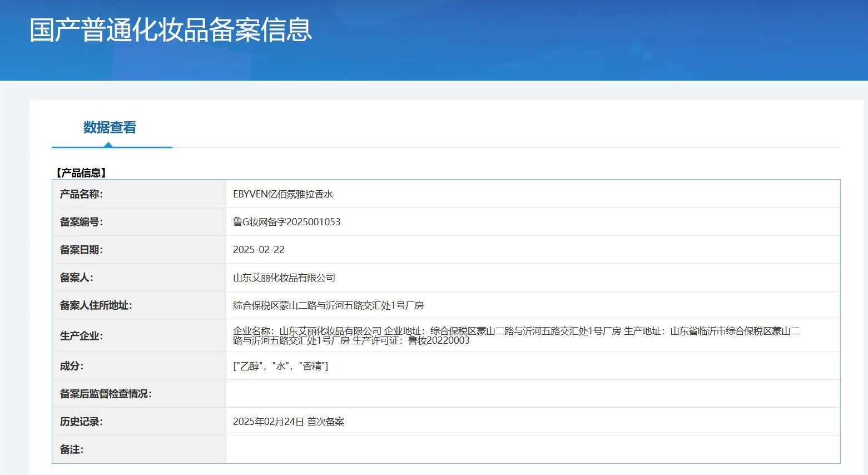Select ingredients list ["乙醇", "水", "香精"]
The width and height of the screenshot is (868, 475).
281,366
